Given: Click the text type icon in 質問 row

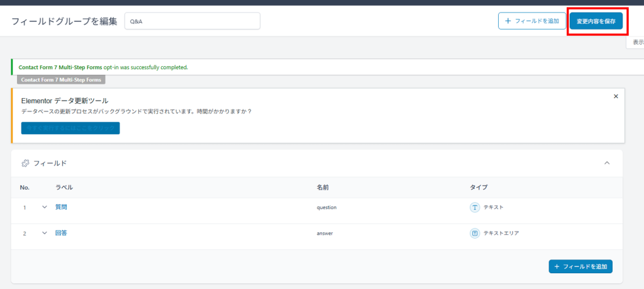Looking at the screenshot, I should coord(475,207).
